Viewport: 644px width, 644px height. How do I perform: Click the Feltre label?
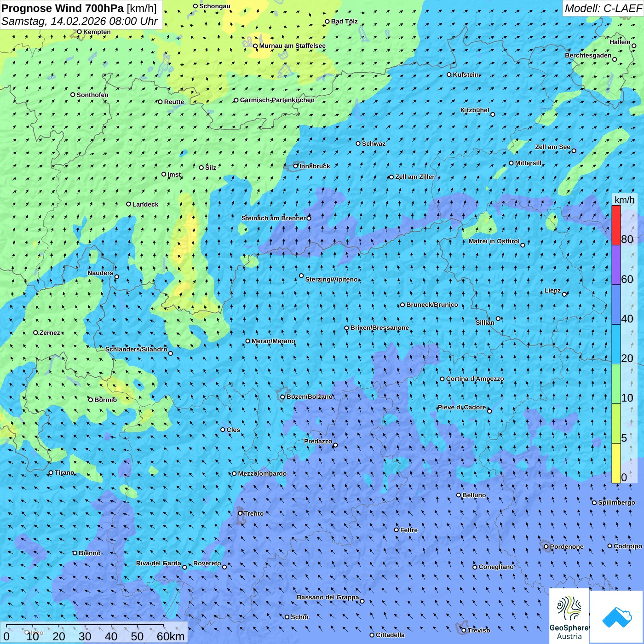409,530
